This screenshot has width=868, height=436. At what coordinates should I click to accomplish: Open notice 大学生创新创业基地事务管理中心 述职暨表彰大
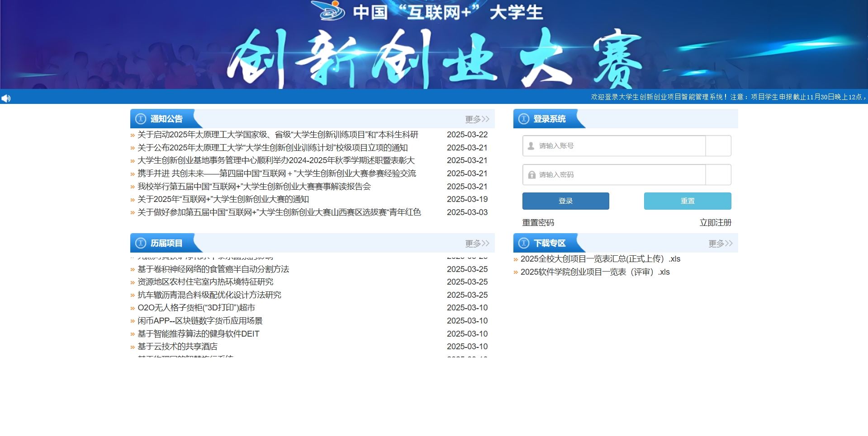point(276,160)
